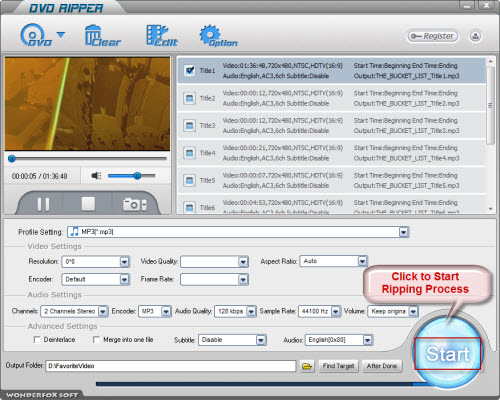Minimize the DVD Ripper window

(x=467, y=6)
